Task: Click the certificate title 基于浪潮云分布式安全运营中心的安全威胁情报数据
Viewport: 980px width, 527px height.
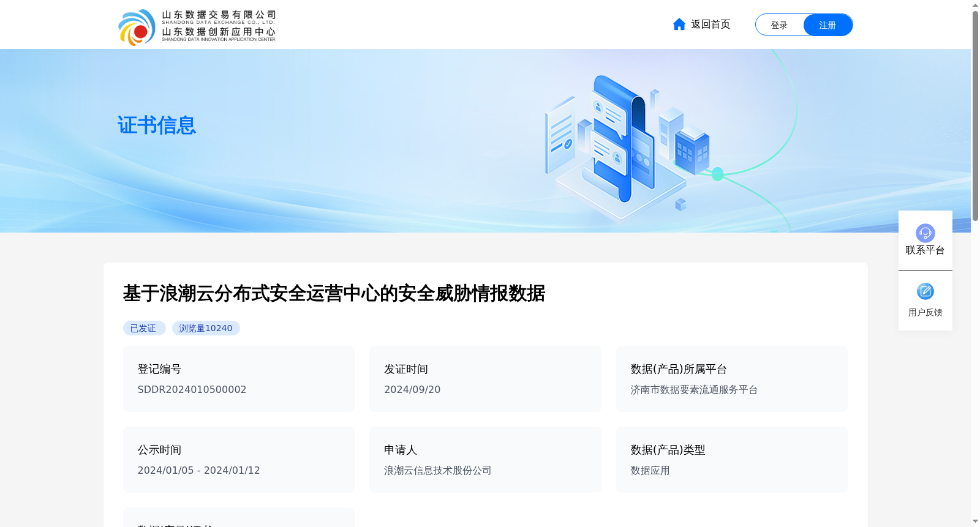Action: click(334, 293)
